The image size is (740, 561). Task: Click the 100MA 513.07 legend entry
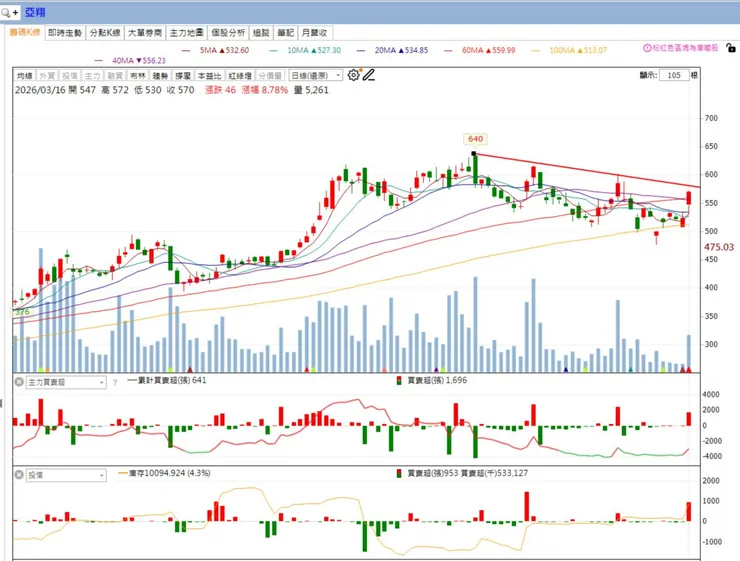click(570, 50)
